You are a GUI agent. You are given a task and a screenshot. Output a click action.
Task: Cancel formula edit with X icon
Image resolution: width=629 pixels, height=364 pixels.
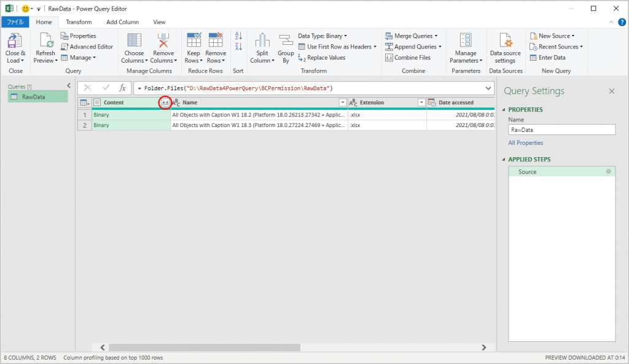click(x=87, y=88)
